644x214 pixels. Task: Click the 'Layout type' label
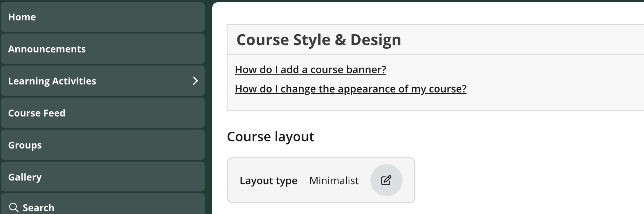(x=268, y=181)
